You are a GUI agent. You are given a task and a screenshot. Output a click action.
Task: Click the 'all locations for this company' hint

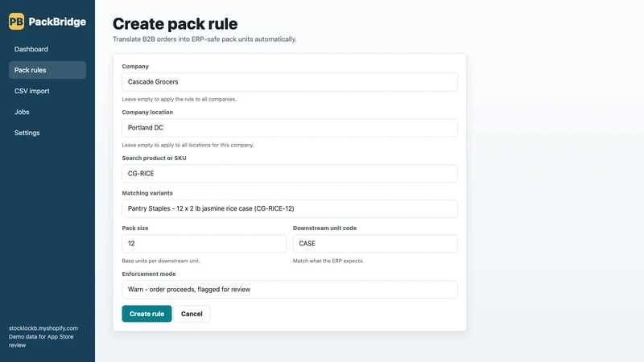(188, 145)
